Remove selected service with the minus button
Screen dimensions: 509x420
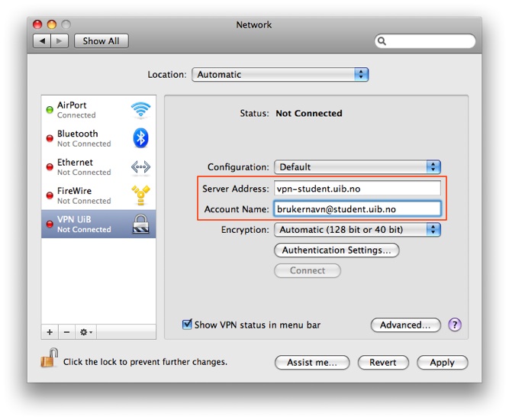(x=66, y=332)
